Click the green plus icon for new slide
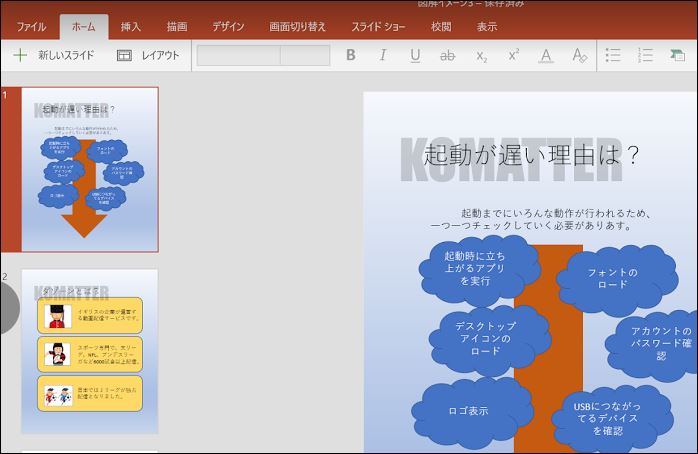This screenshot has width=698, height=454. pyautogui.click(x=20, y=55)
